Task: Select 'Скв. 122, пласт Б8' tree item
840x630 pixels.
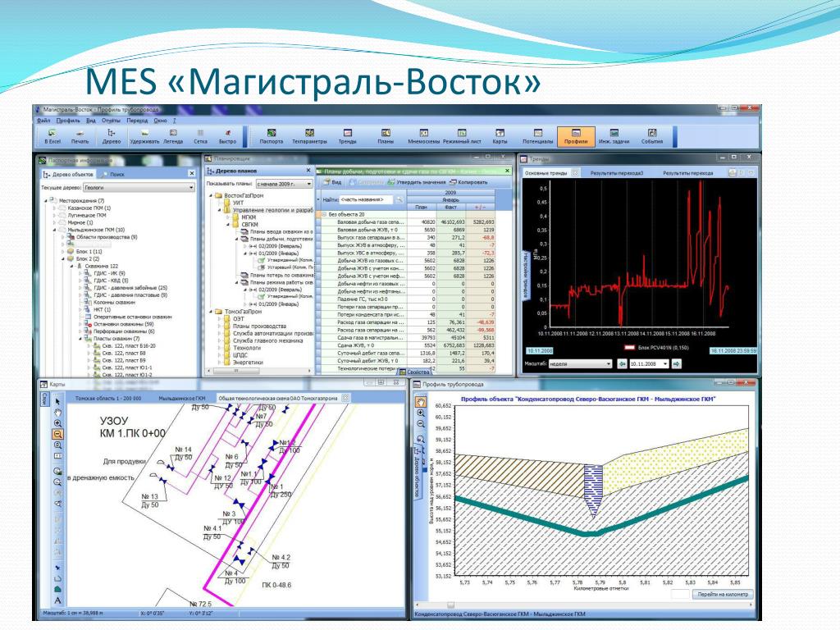Action: (124, 353)
